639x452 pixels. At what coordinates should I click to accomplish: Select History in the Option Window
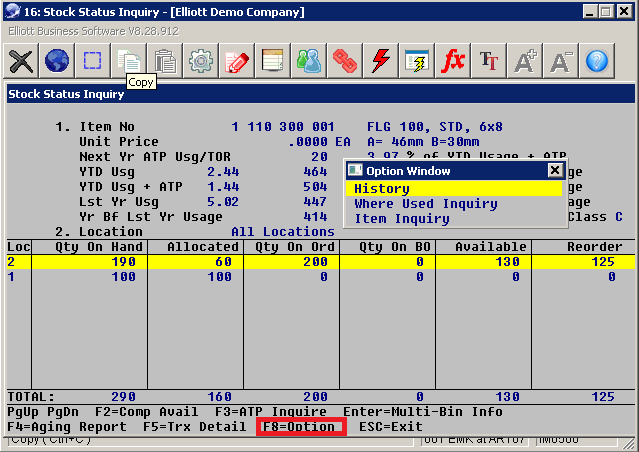tap(454, 189)
